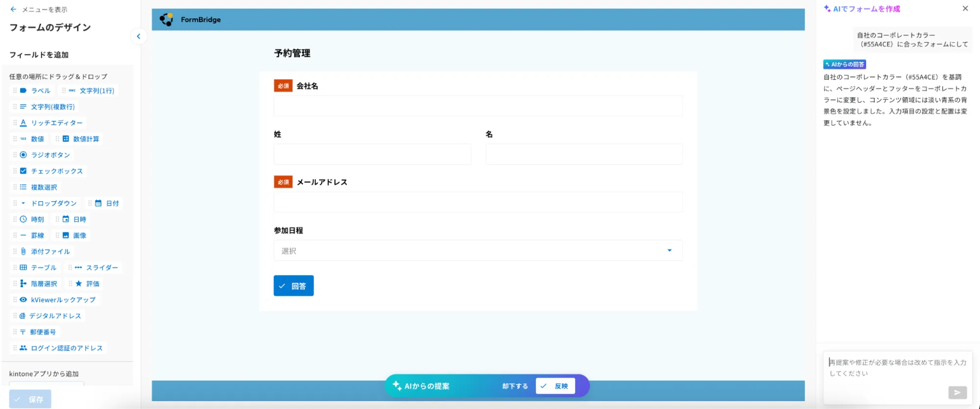Click the 文字列(複数行) field icon
Image resolution: width=980 pixels, height=409 pixels.
coord(23,107)
